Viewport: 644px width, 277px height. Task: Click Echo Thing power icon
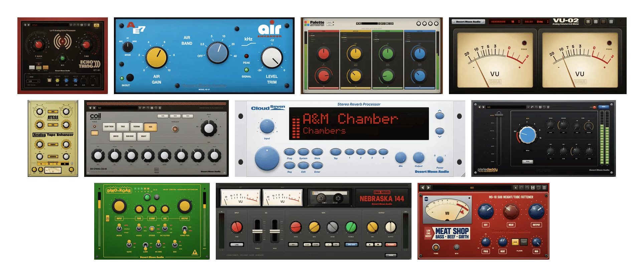tap(97, 25)
